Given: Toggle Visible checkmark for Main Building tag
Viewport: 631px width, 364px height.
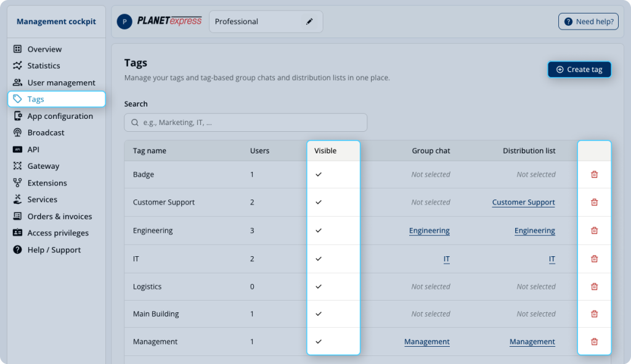Looking at the screenshot, I should pos(319,313).
